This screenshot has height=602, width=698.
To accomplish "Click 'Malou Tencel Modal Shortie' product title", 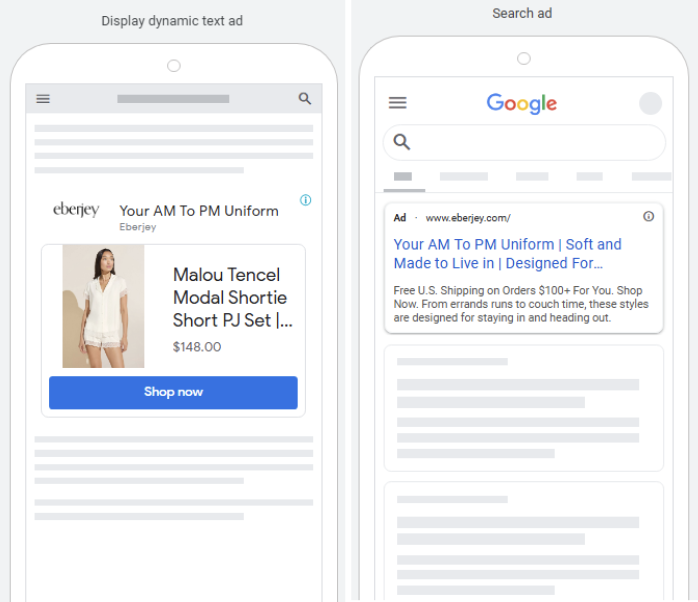I will click(x=233, y=297).
